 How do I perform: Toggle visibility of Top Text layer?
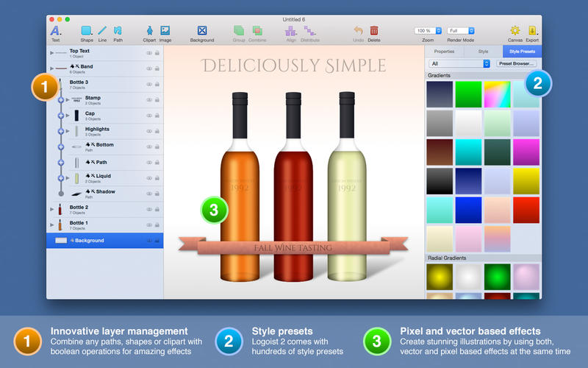(149, 53)
